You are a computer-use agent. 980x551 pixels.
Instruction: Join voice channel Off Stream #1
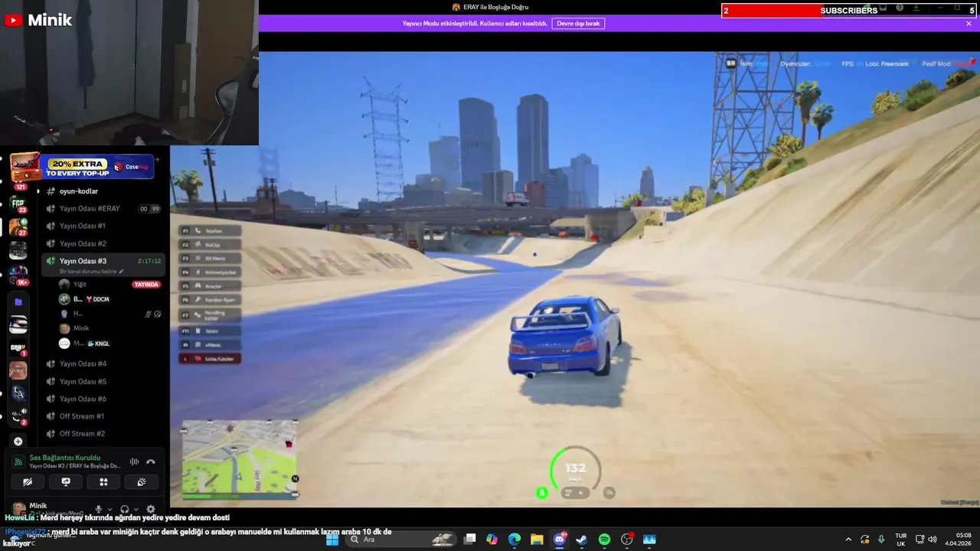[x=103, y=416]
